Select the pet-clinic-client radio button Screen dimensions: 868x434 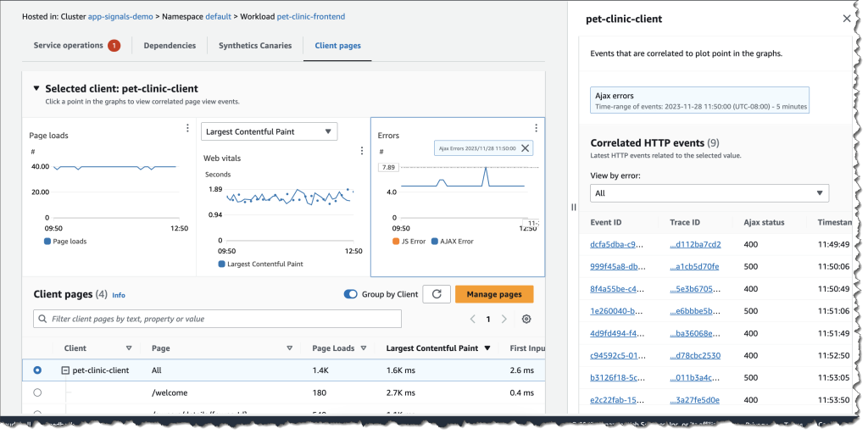click(37, 370)
